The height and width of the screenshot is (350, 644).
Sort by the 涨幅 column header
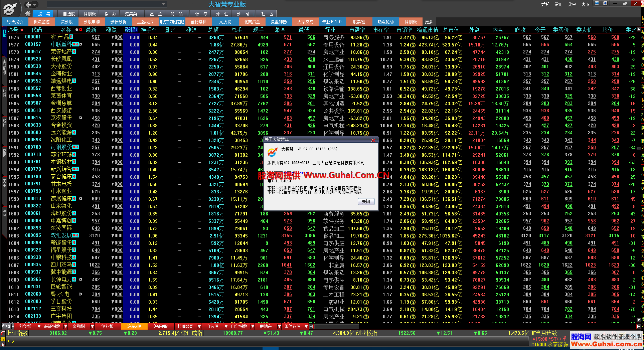click(131, 30)
